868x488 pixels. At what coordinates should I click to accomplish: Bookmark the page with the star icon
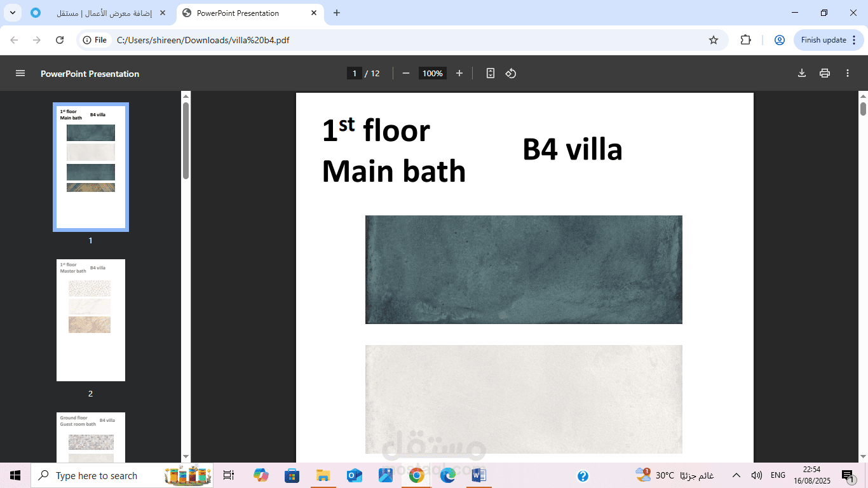click(x=713, y=39)
